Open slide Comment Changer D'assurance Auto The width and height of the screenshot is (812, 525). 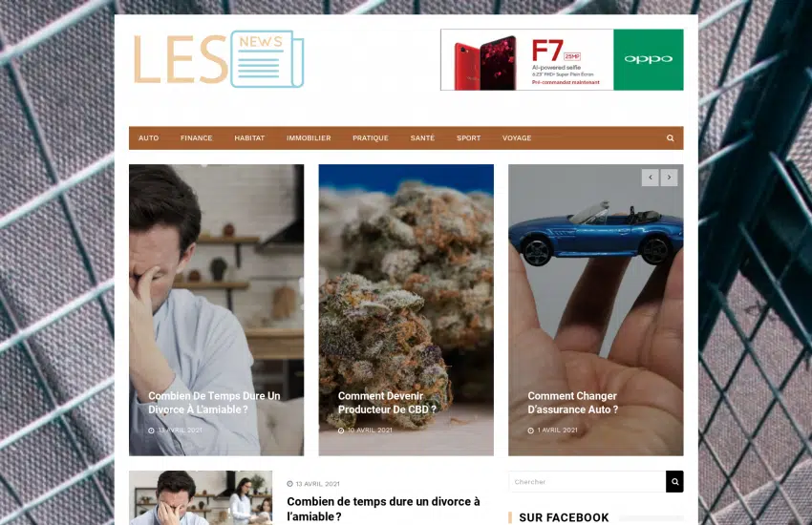[573, 403]
